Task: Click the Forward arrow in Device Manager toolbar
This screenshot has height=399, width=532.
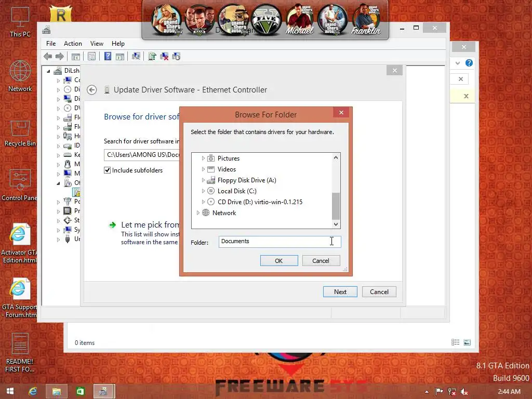Action: (60, 56)
